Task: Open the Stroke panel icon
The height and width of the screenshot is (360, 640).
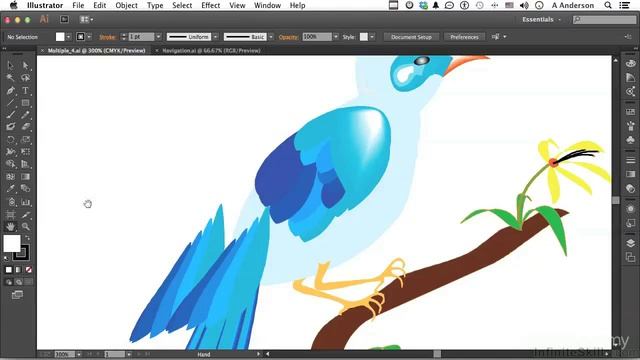Action: pyautogui.click(x=631, y=160)
